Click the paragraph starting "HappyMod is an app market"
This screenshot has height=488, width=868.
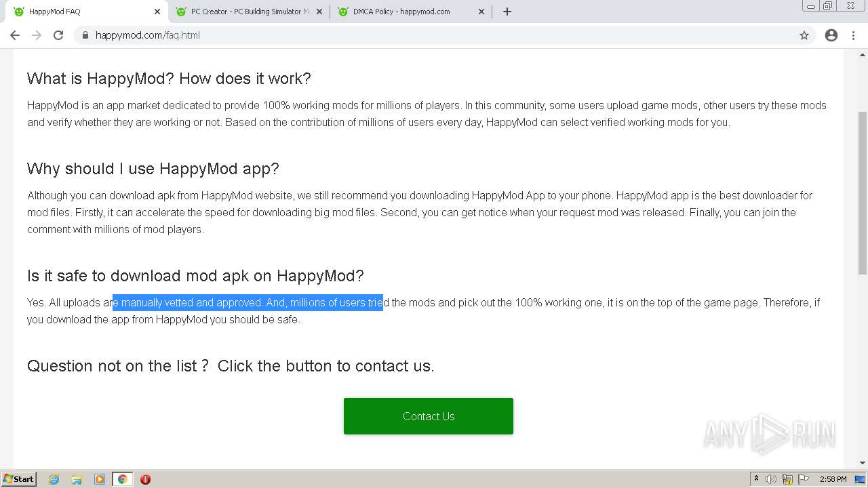(427, 114)
